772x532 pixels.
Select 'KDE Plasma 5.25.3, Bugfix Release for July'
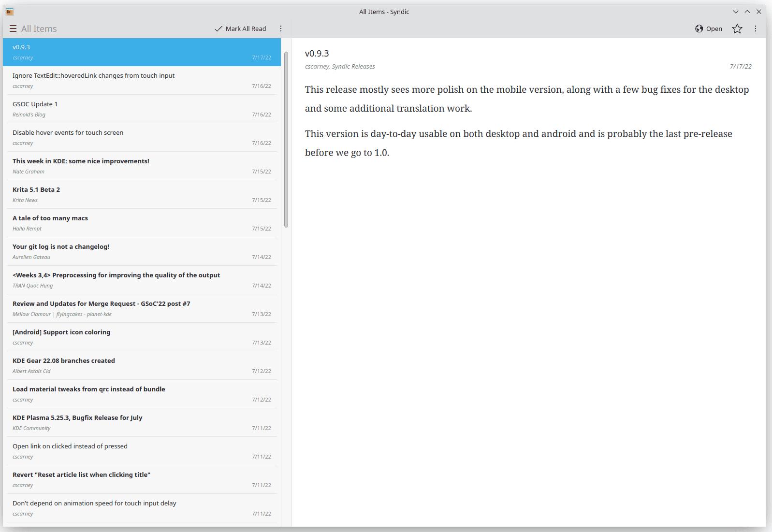click(x=142, y=423)
